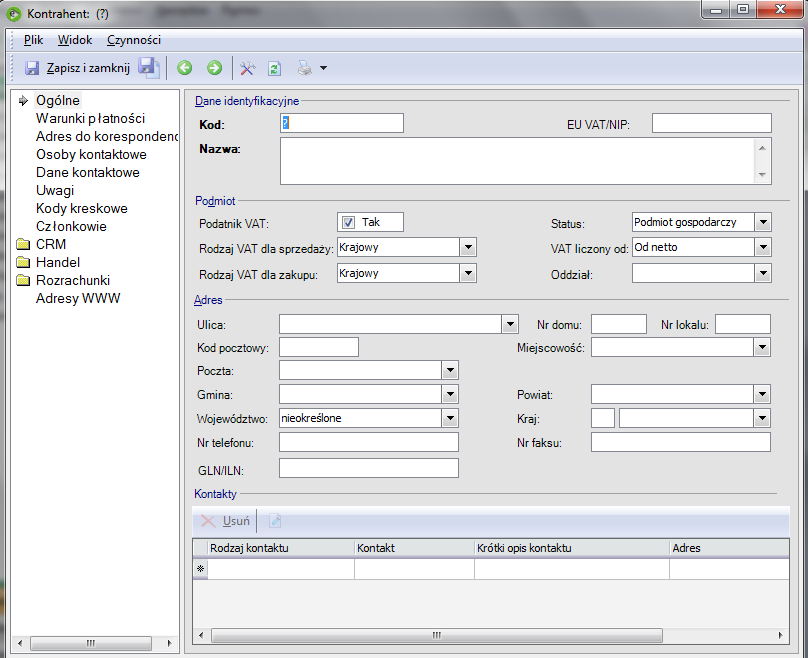
Task: Open the VAT liczony od dropdown
Action: point(763,247)
